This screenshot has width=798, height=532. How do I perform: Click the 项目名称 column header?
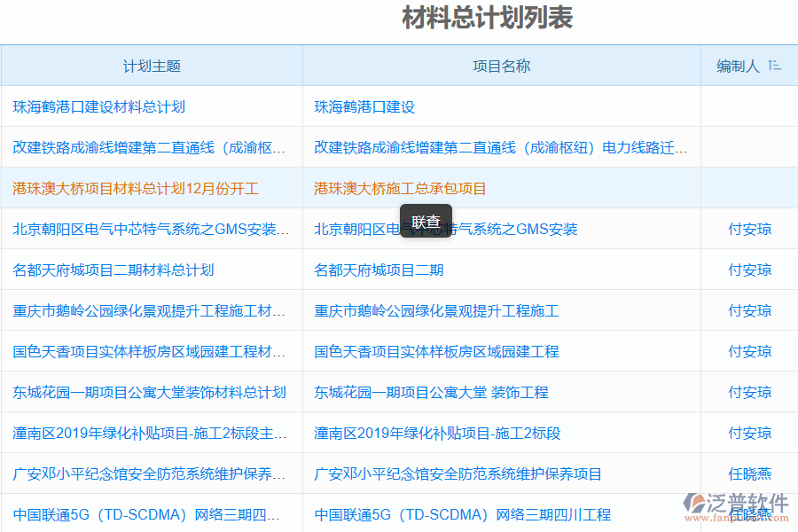tap(501, 65)
